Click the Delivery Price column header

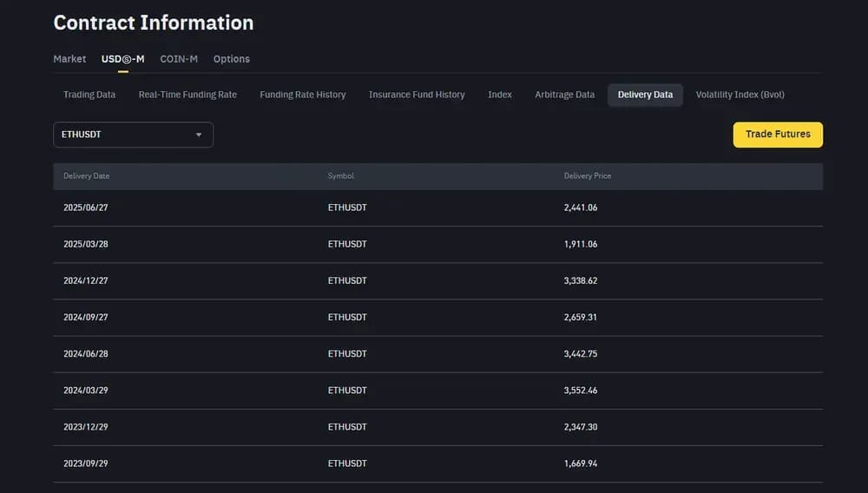coord(588,176)
